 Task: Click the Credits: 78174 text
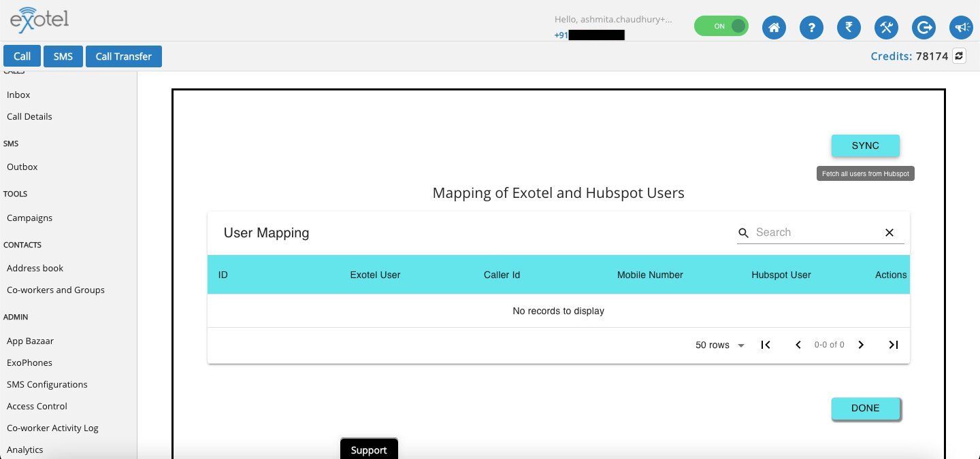[x=909, y=56]
